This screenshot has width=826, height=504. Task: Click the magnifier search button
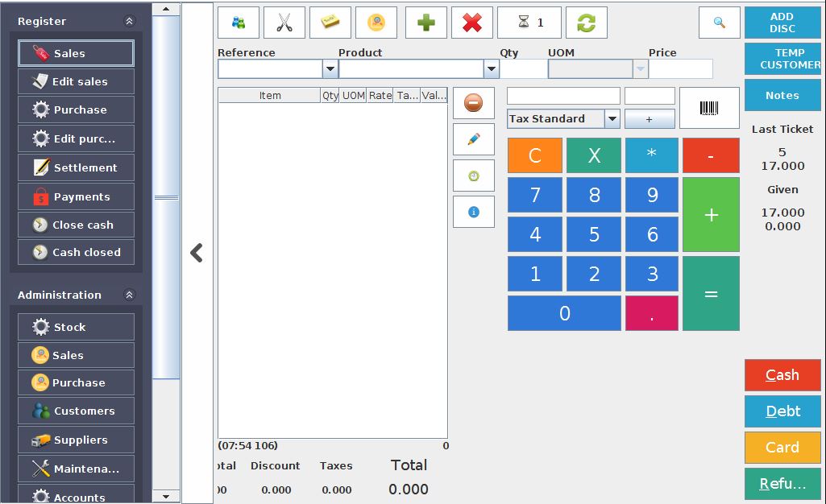(720, 23)
